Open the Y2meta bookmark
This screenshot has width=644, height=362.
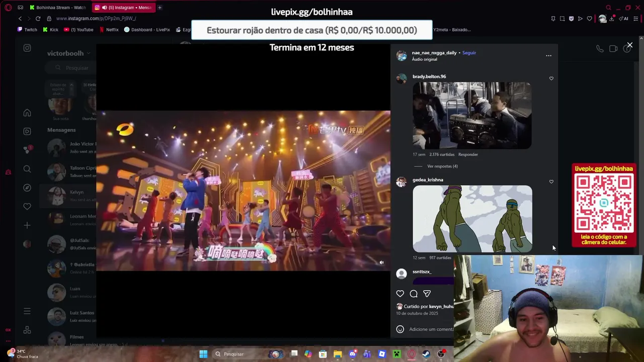click(452, 30)
